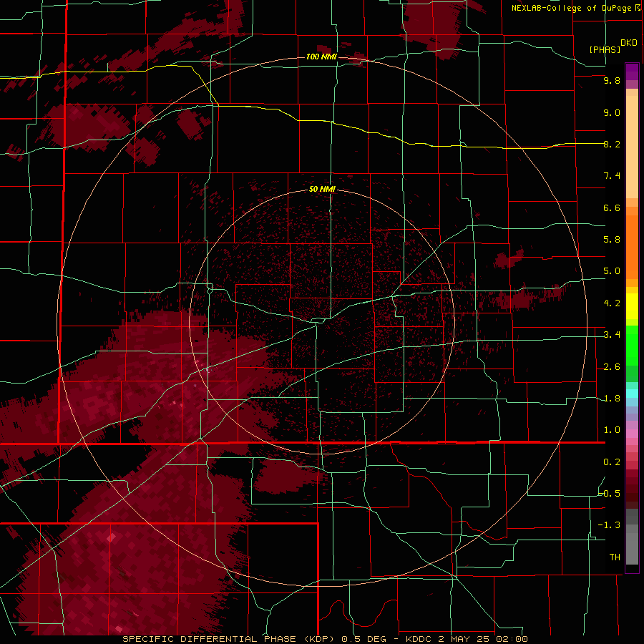Click the -1.3 color scale value

(609, 525)
